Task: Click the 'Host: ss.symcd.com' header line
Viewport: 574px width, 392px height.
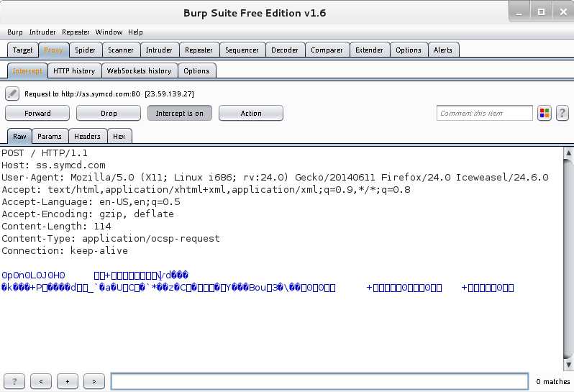Action: coord(53,165)
